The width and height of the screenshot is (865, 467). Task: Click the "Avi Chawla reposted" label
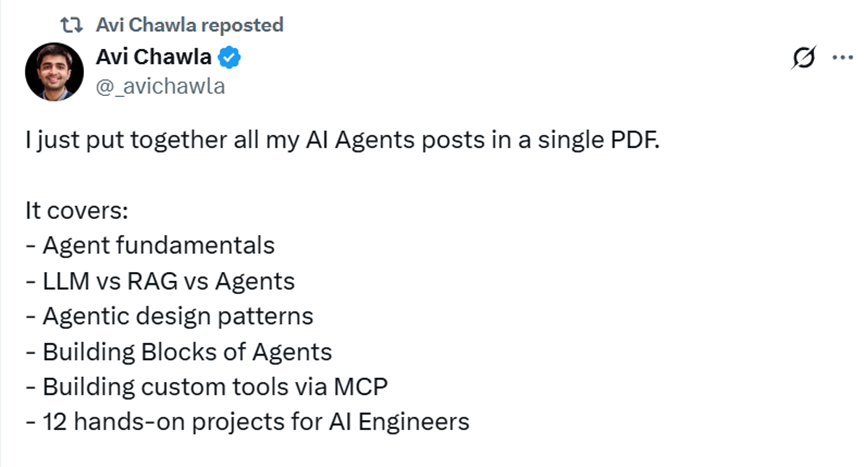[190, 25]
